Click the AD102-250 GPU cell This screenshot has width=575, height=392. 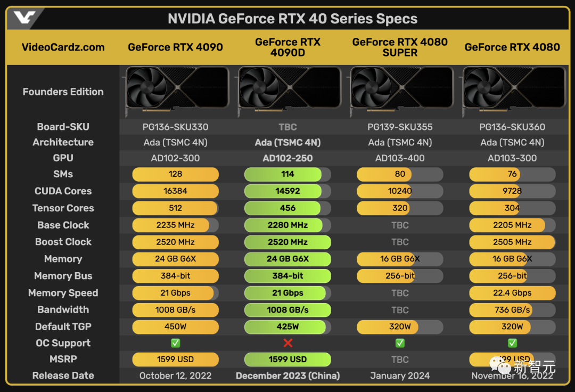tap(287, 158)
